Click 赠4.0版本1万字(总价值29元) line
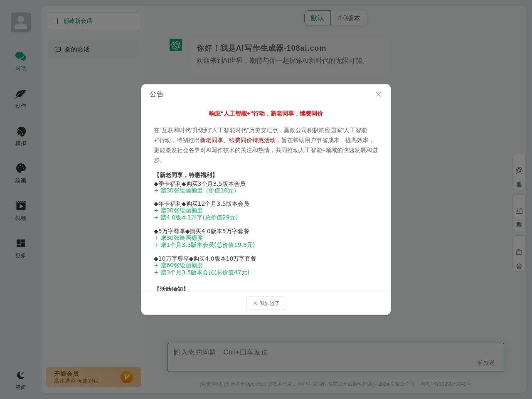The image size is (532, 399). (196, 217)
